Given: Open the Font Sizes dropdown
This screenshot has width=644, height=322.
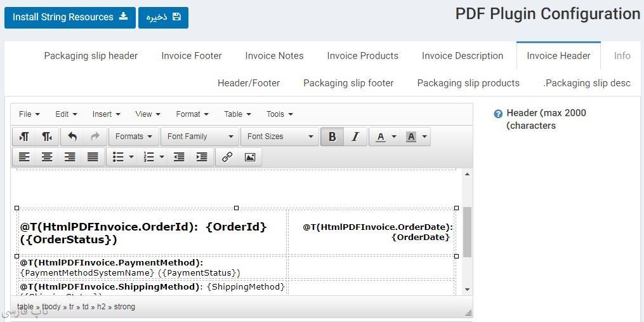Looking at the screenshot, I should click(280, 137).
